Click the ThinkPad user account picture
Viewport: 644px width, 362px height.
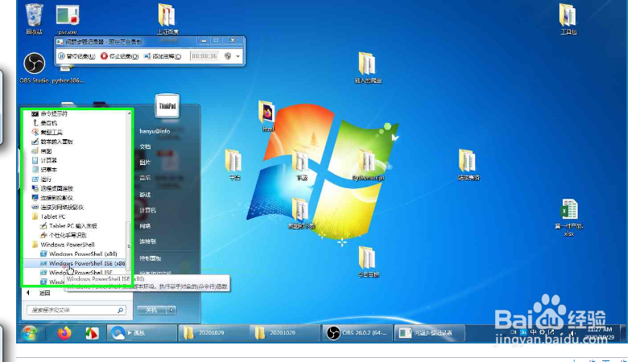167,106
